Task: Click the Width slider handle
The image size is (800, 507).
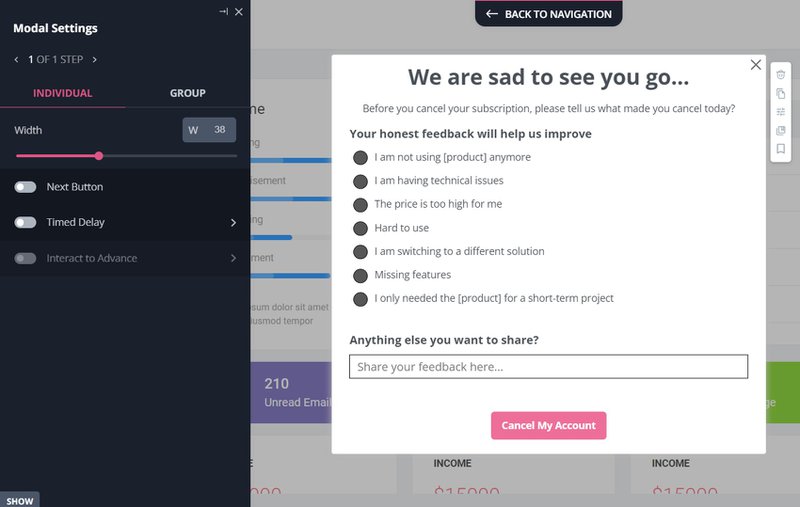Action: pos(99,155)
